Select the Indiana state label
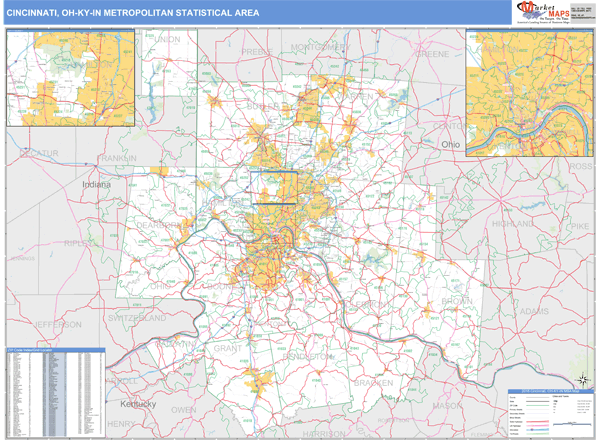Viewport: 600px width, 441px height. coord(97,185)
